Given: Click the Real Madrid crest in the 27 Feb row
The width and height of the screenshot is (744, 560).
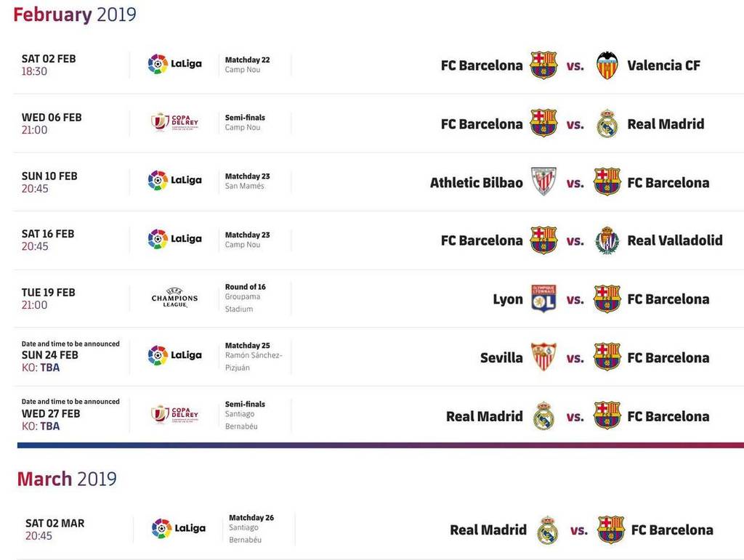Looking at the screenshot, I should point(543,416).
